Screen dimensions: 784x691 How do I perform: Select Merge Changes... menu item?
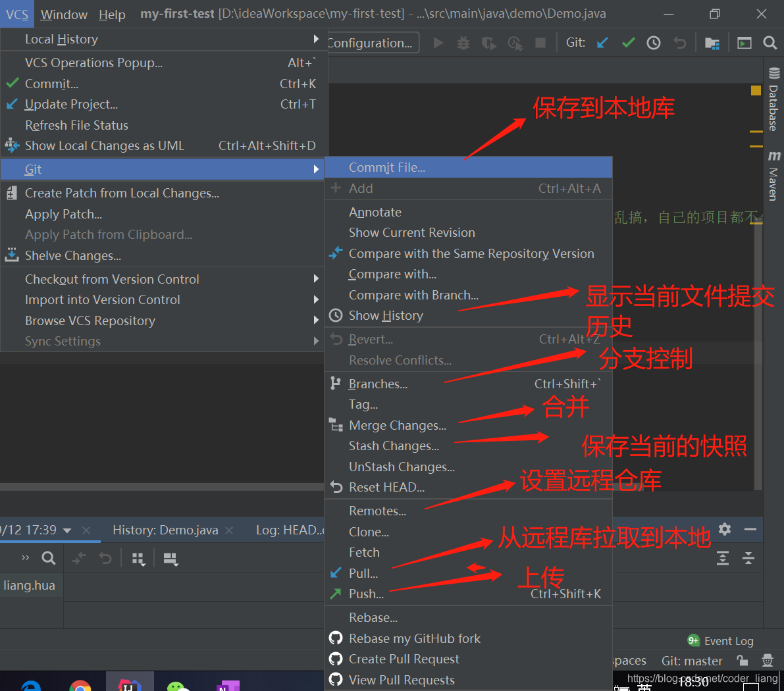pyautogui.click(x=469, y=426)
